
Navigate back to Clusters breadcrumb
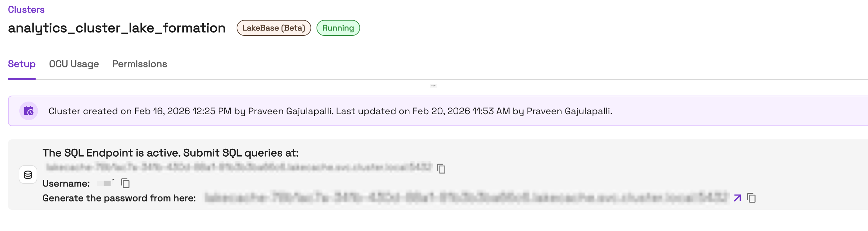click(x=26, y=9)
